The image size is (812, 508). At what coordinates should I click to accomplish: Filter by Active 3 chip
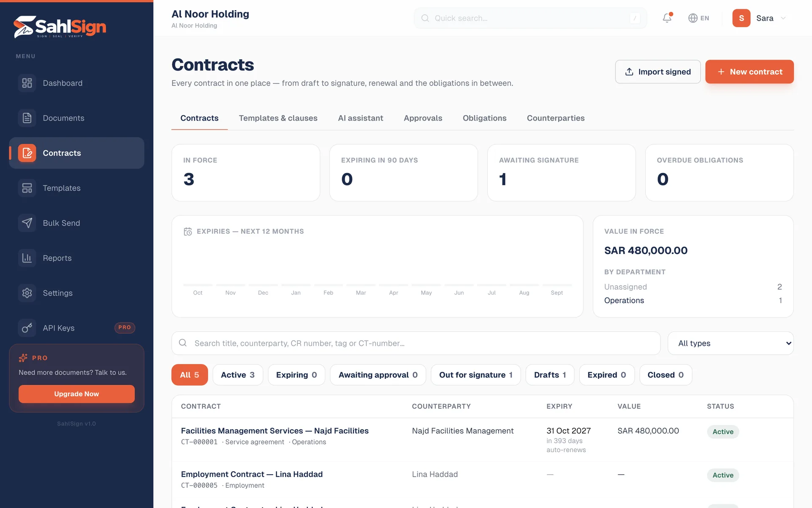(238, 375)
